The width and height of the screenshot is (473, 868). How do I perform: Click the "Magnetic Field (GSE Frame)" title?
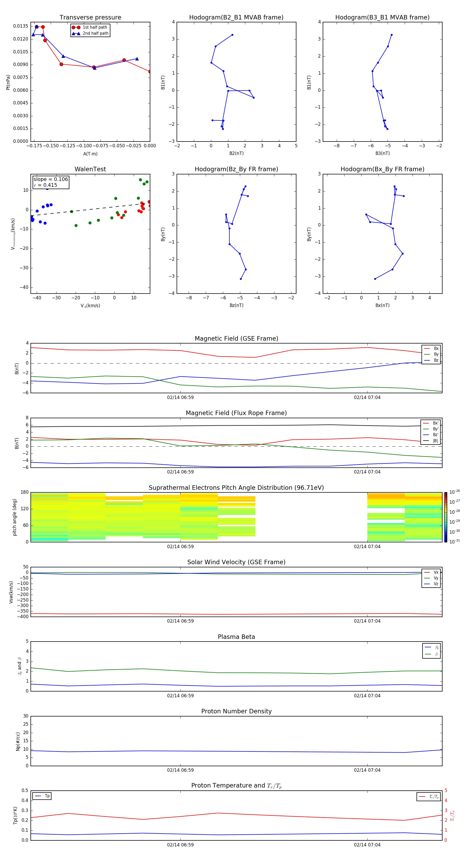[x=236, y=339]
